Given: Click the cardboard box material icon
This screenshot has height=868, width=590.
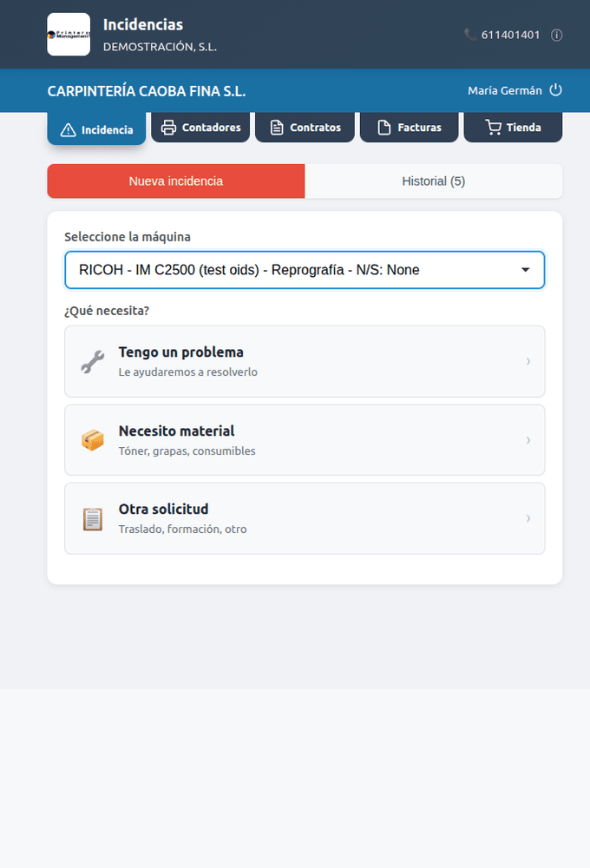Looking at the screenshot, I should pos(93,440).
